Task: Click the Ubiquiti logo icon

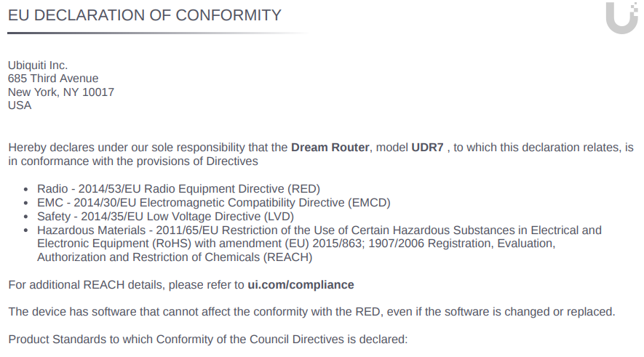Action: coord(621,18)
